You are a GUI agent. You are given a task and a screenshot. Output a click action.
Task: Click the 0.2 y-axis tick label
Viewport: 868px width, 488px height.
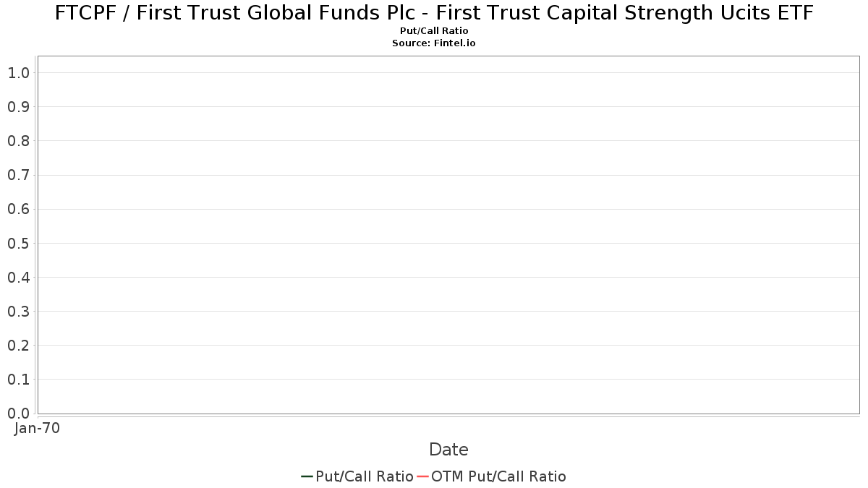(x=18, y=346)
